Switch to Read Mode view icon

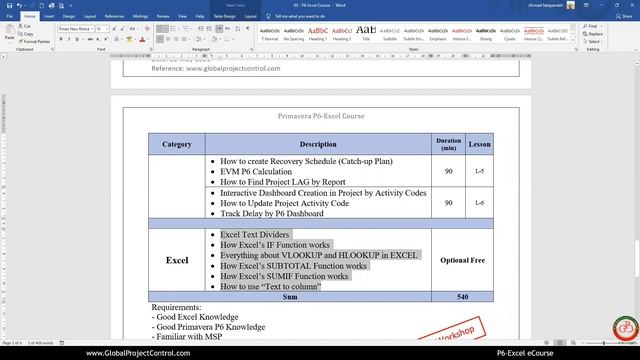547,343
